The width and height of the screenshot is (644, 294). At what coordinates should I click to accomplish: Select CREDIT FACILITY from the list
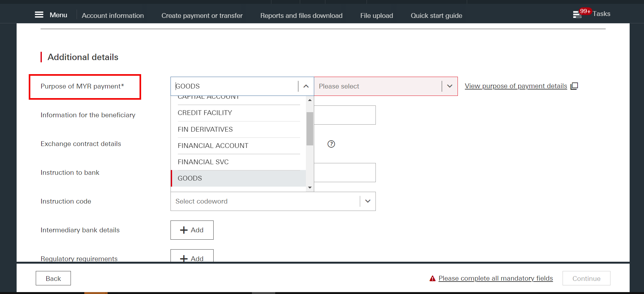239,113
